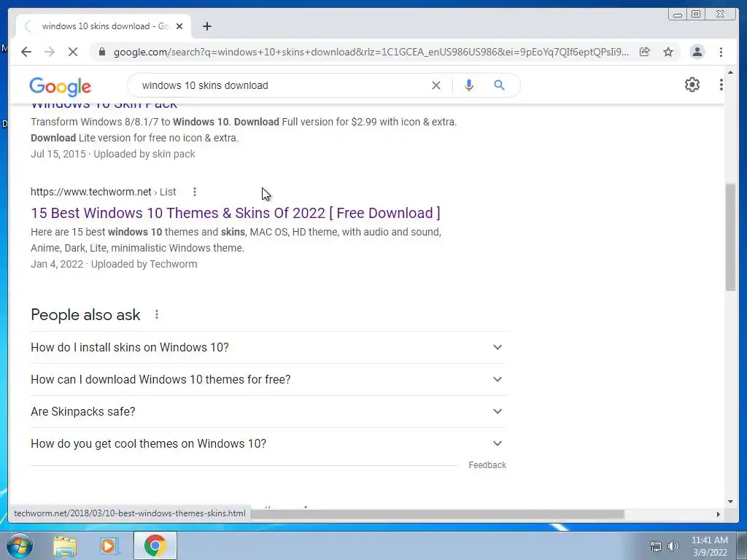This screenshot has height=560, width=747.
Task: Click the Jan 4, 2022 Uploaded by Techworm text
Action: [x=114, y=264]
